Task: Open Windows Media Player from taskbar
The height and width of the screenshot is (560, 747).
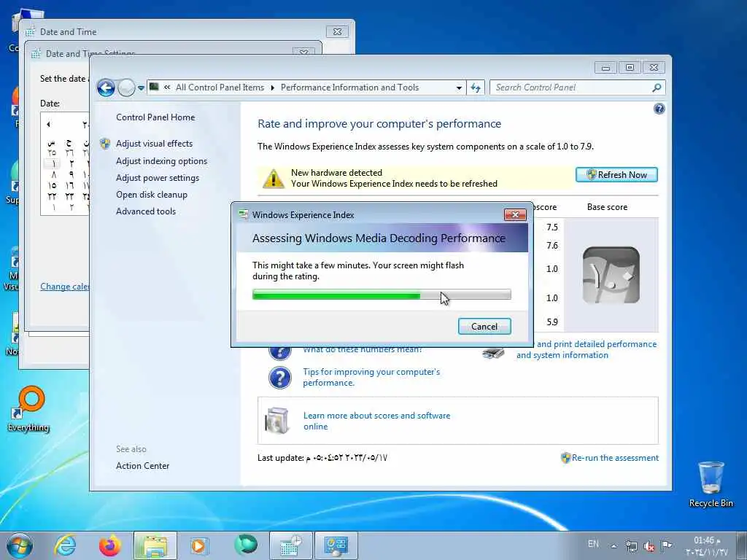Action: click(x=198, y=545)
